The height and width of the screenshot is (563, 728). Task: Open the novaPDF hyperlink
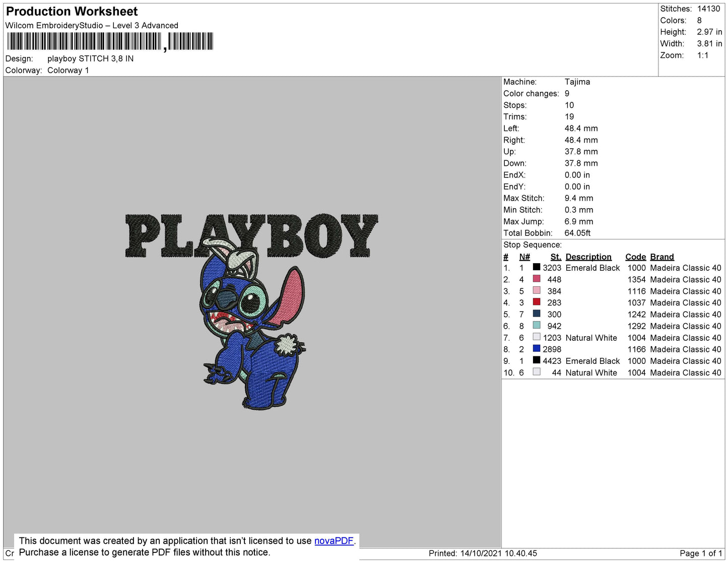point(334,541)
